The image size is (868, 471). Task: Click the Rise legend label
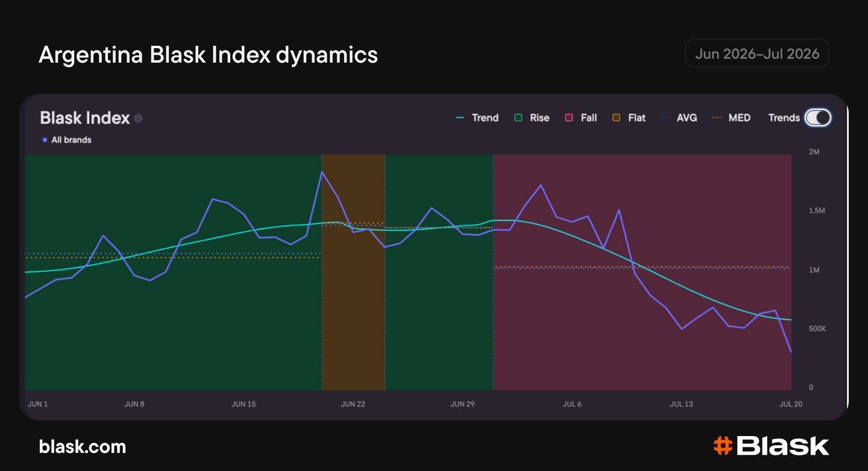(539, 118)
